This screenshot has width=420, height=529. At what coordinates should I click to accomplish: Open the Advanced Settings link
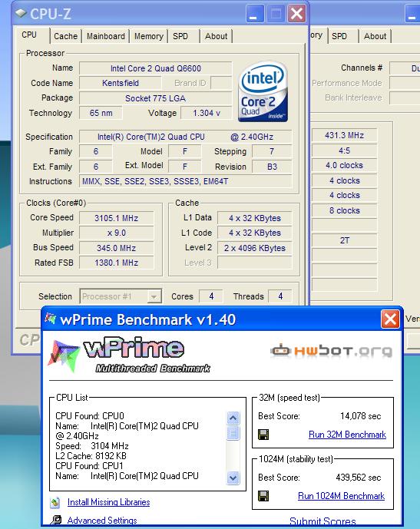[102, 521]
